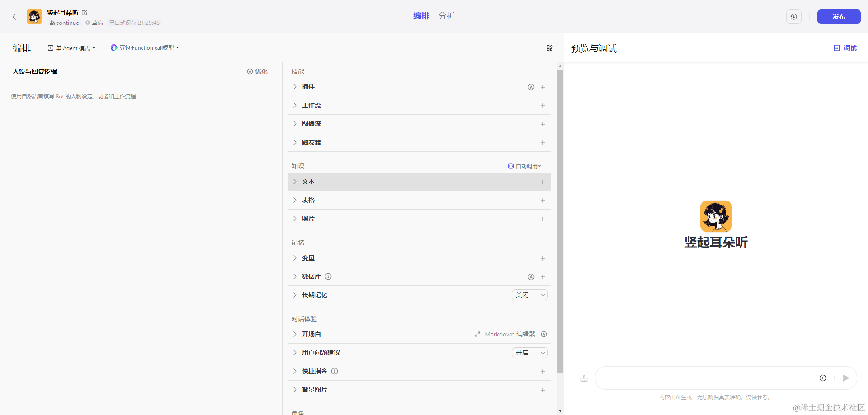
Task: Add a plugin with 插件 plus icon
Action: click(543, 87)
